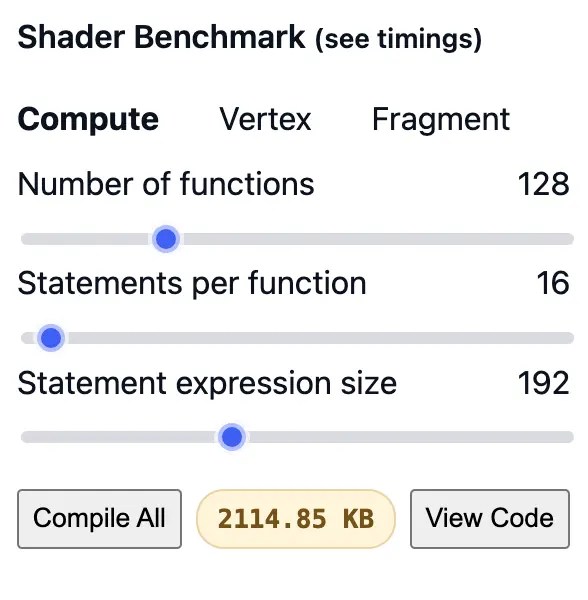Switch to the Vertex tab
The height and width of the screenshot is (600, 588).
click(265, 120)
